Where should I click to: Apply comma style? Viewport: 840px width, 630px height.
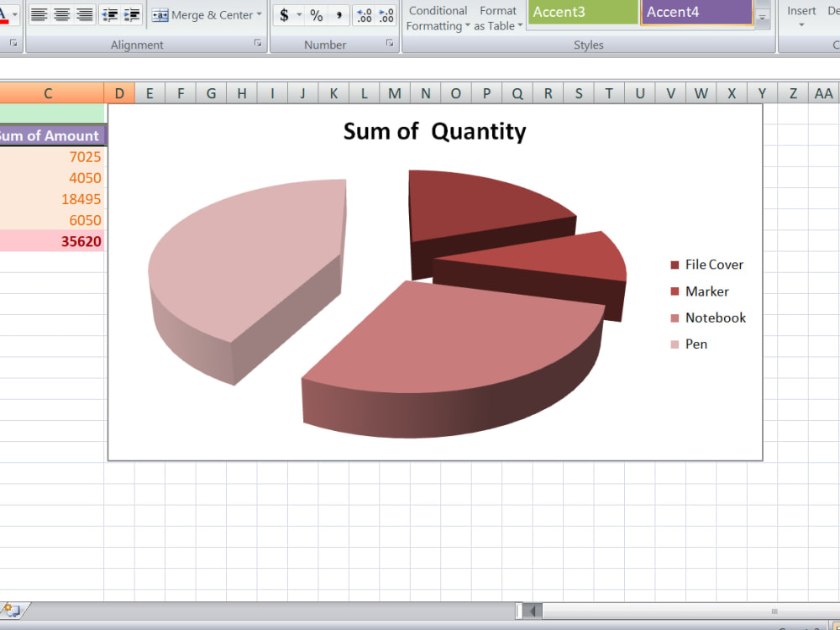point(339,15)
